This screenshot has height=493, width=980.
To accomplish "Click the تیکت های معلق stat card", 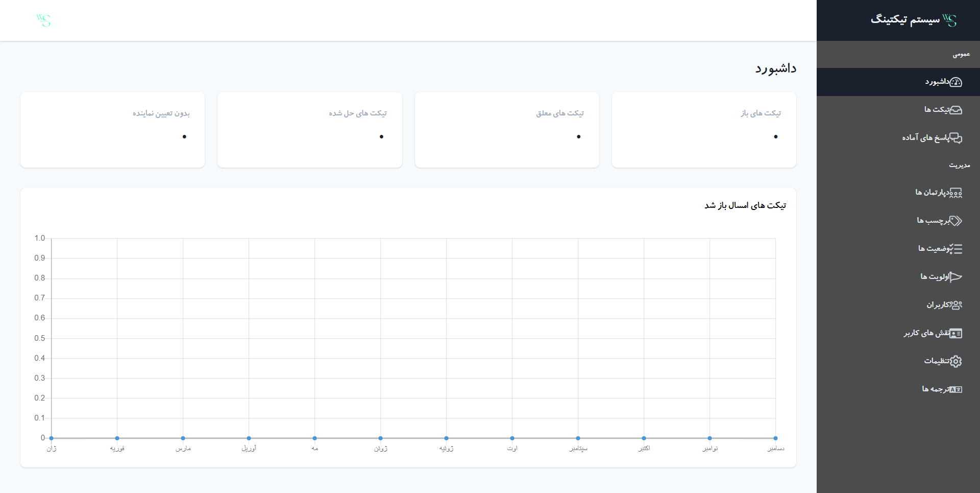I will (507, 130).
